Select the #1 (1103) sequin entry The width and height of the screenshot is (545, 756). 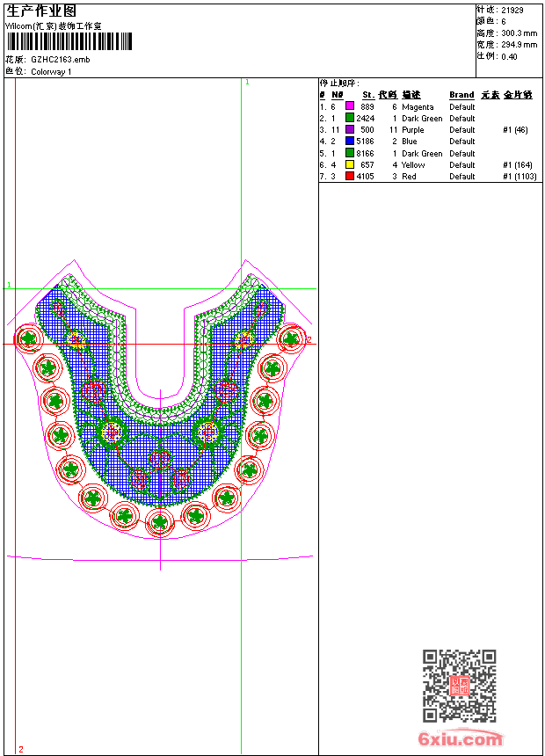(x=520, y=176)
